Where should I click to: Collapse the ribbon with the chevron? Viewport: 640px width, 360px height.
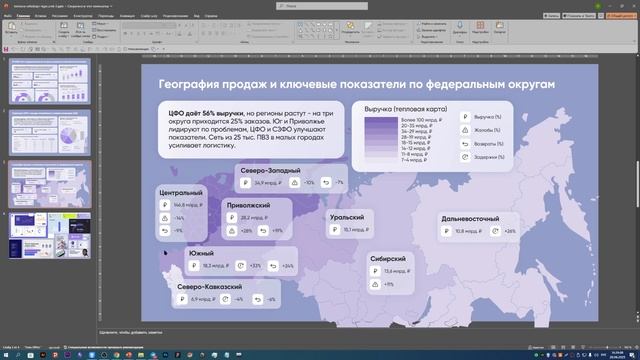634,41
